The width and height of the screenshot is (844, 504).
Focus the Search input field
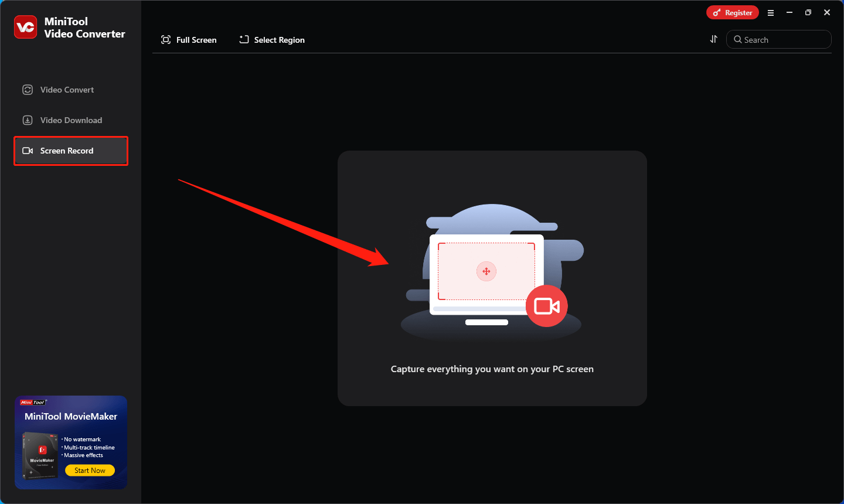coord(778,39)
